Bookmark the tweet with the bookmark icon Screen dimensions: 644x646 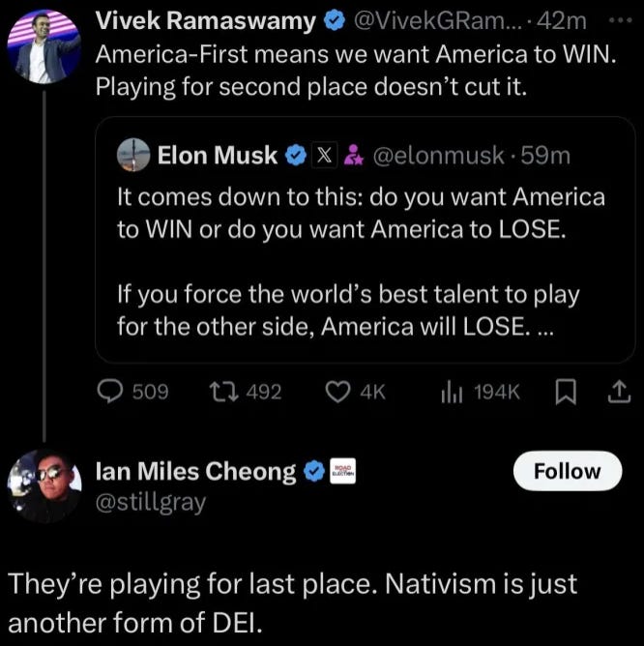tap(566, 392)
